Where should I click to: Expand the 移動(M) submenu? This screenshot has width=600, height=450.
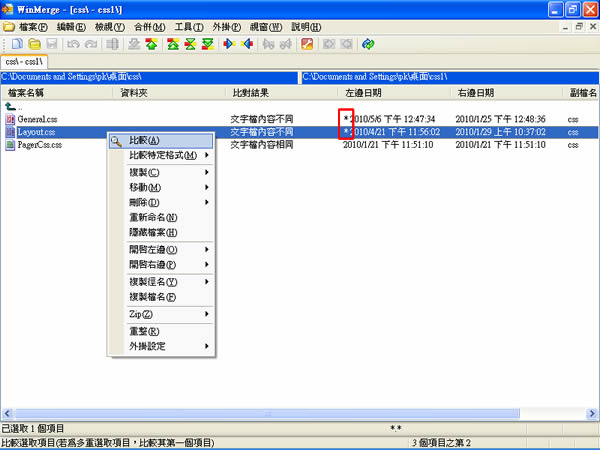(207, 187)
